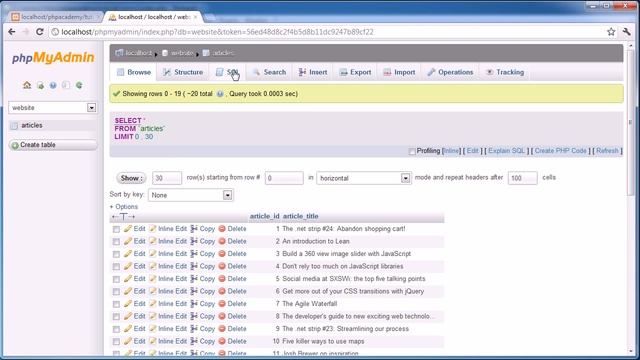Open the browser wrench menu
Screen dimensions: 640x360
627,32
